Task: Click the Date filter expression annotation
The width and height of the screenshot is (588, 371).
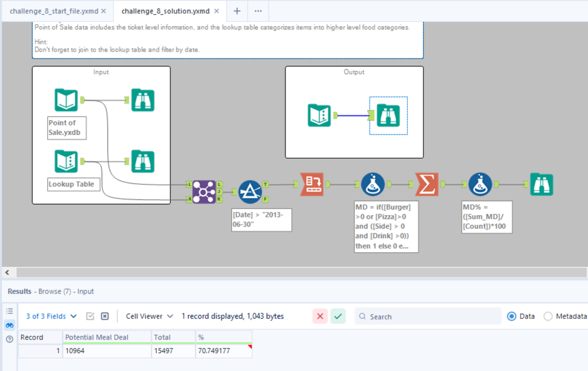Action: (x=261, y=220)
